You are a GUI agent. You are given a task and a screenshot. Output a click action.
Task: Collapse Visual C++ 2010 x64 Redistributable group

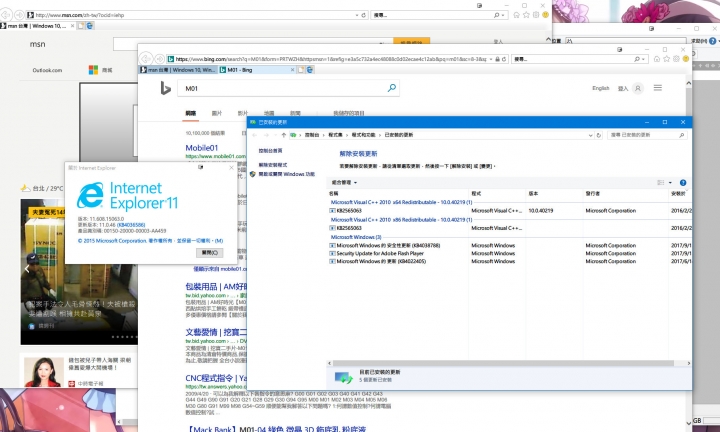tap(401, 202)
